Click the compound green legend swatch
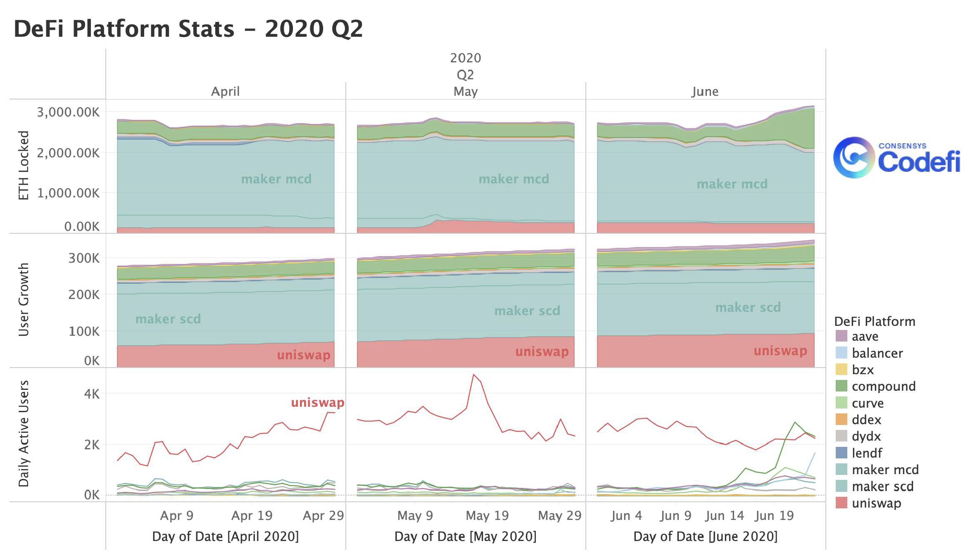Image resolution: width=970 pixels, height=560 pixels. click(x=841, y=386)
